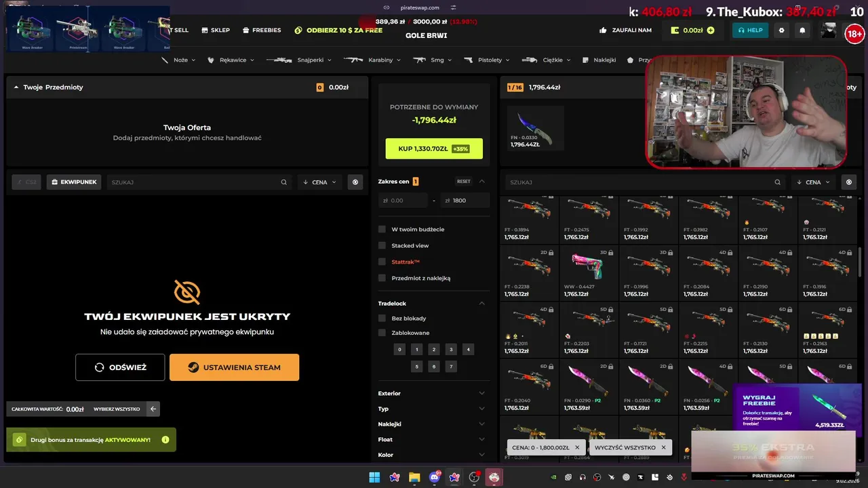Expand the Float filter
This screenshot has width=868, height=488.
pyautogui.click(x=482, y=439)
